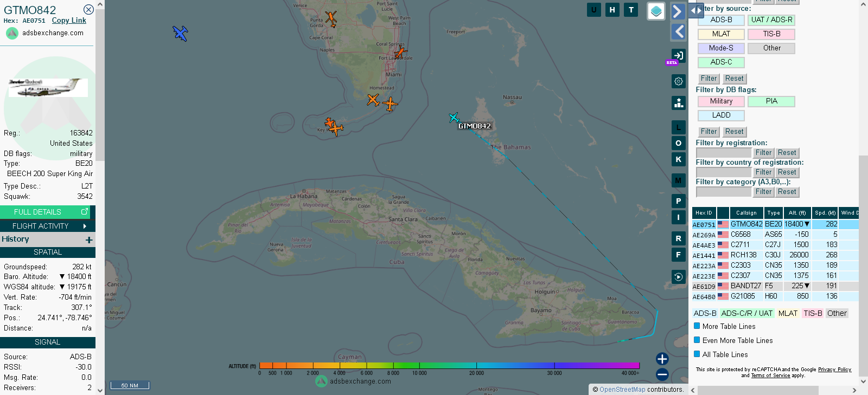Reset the country of registration filter
Screen dimensions: 868x395
pyautogui.click(x=787, y=172)
